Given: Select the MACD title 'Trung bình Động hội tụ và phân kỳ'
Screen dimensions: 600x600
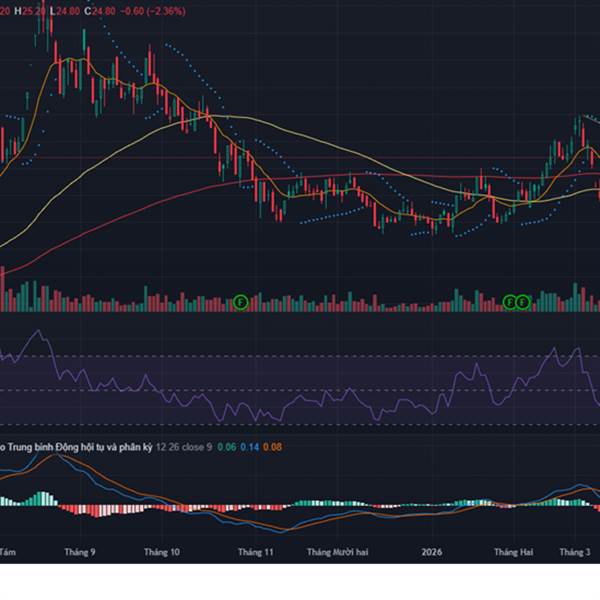Looking at the screenshot, I should pyautogui.click(x=79, y=447).
